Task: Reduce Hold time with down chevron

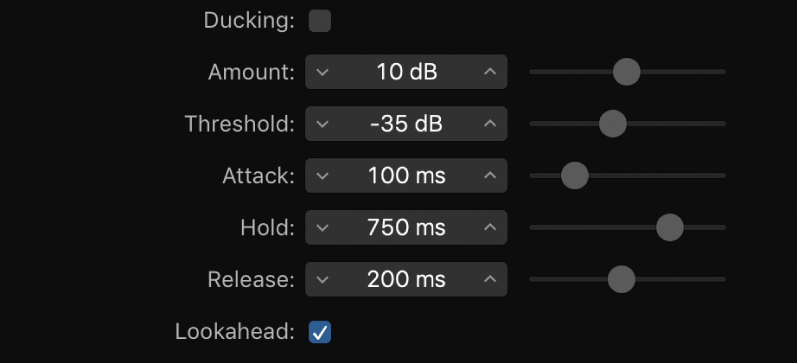Action: coord(322,228)
